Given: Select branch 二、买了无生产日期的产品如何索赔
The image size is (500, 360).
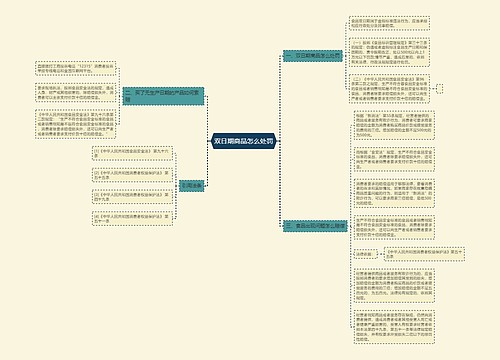Looking at the screenshot, I should [x=163, y=96].
